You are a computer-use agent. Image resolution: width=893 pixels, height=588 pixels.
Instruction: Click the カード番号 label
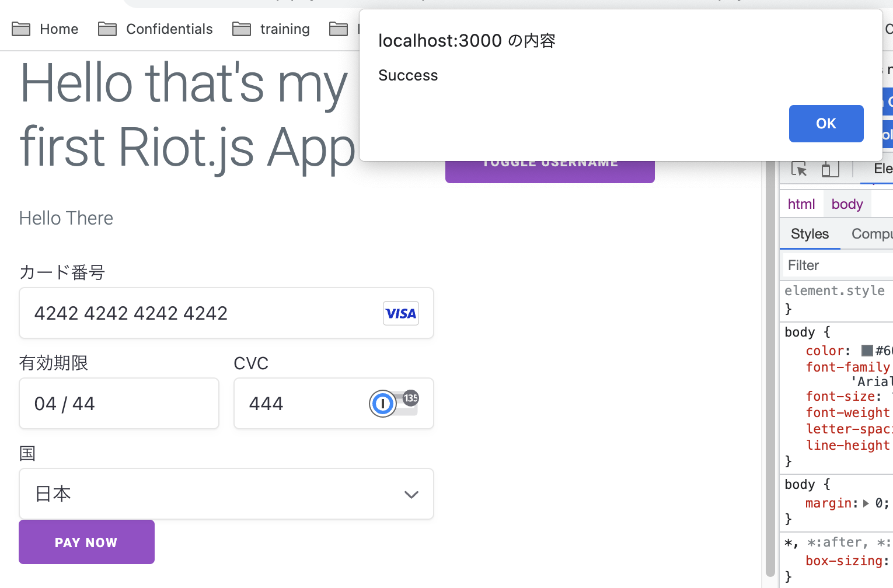(x=62, y=272)
